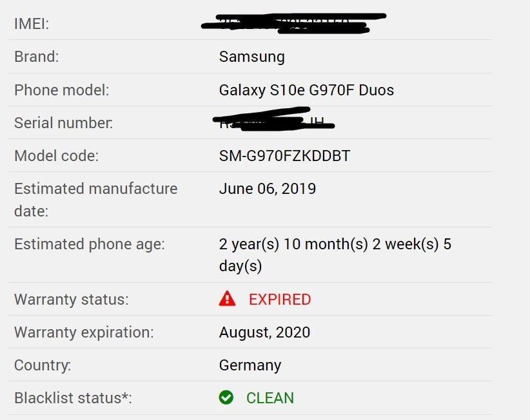Click the Model code label

57,156
